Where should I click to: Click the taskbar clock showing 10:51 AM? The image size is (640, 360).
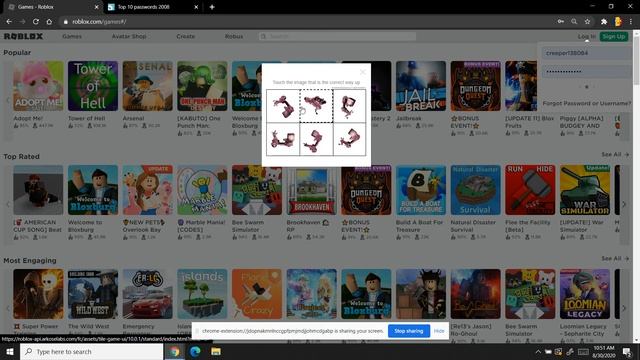tap(603, 351)
